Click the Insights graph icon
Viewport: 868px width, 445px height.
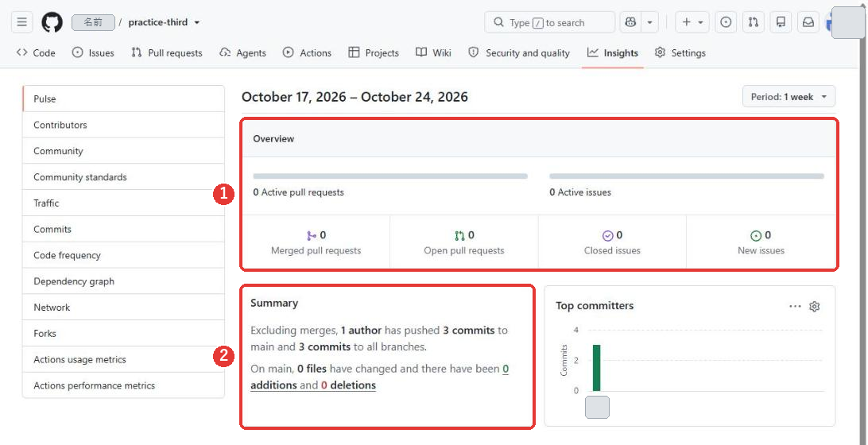tap(593, 52)
